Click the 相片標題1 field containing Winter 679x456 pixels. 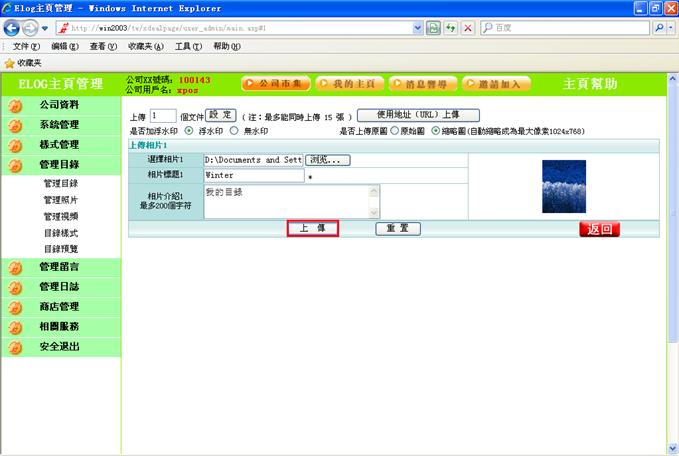coord(253,176)
